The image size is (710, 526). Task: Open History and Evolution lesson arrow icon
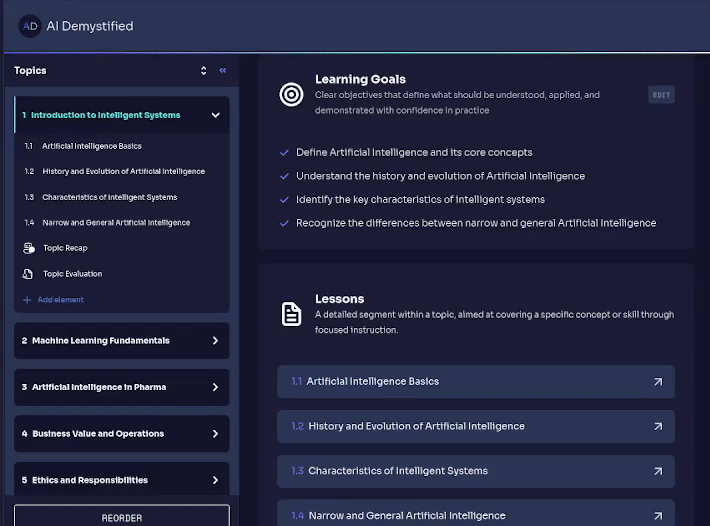click(x=657, y=426)
